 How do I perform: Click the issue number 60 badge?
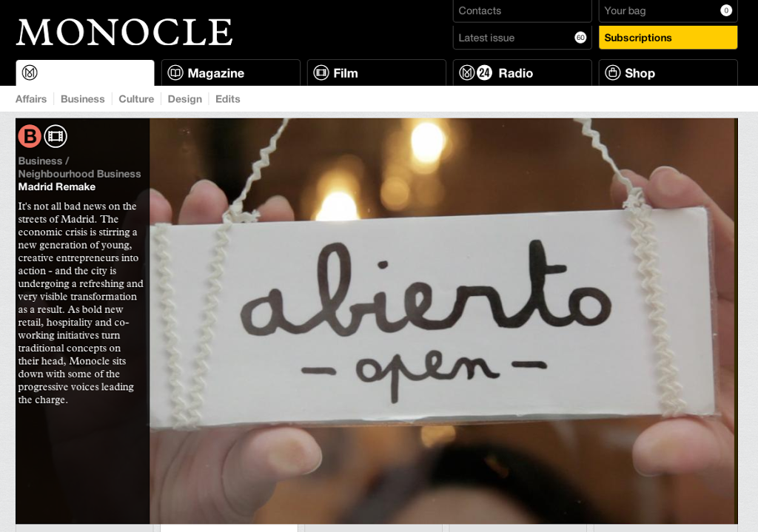coord(580,38)
